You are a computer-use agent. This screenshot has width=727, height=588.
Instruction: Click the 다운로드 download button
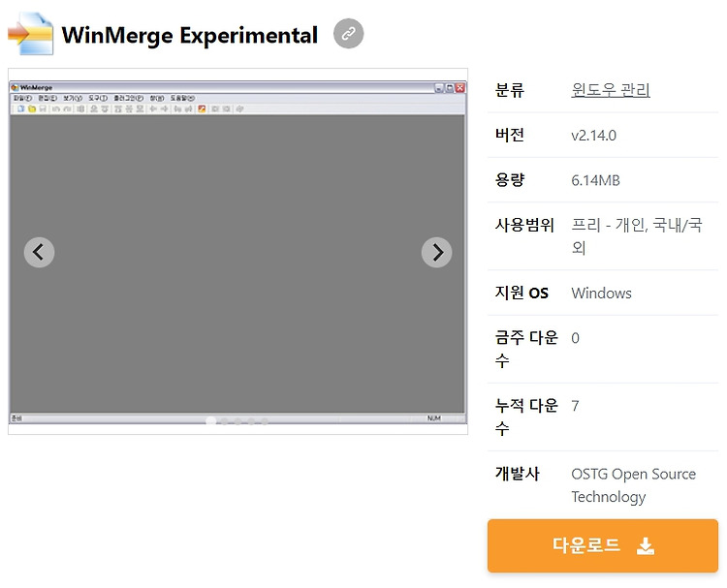[x=603, y=545]
